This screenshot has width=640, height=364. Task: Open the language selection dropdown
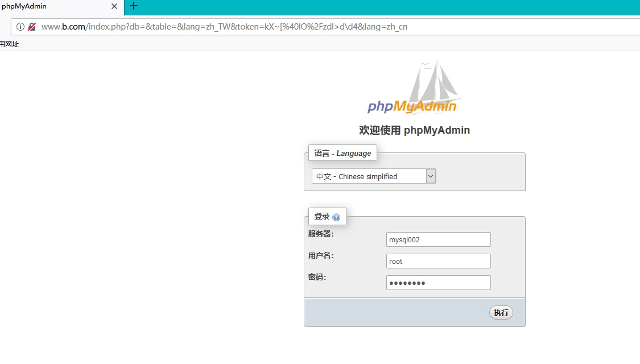(374, 176)
